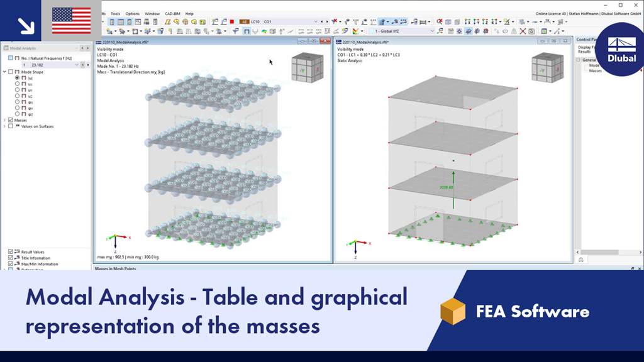Click the camera screenshot icon in second toolbar
The height and width of the screenshot is (362, 644).
click(x=531, y=31)
